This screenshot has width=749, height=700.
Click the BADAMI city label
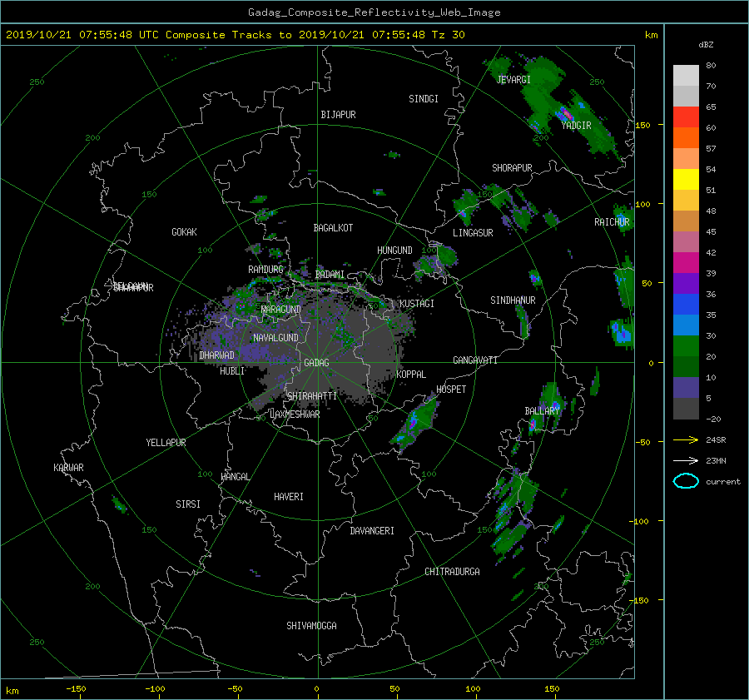tap(330, 275)
